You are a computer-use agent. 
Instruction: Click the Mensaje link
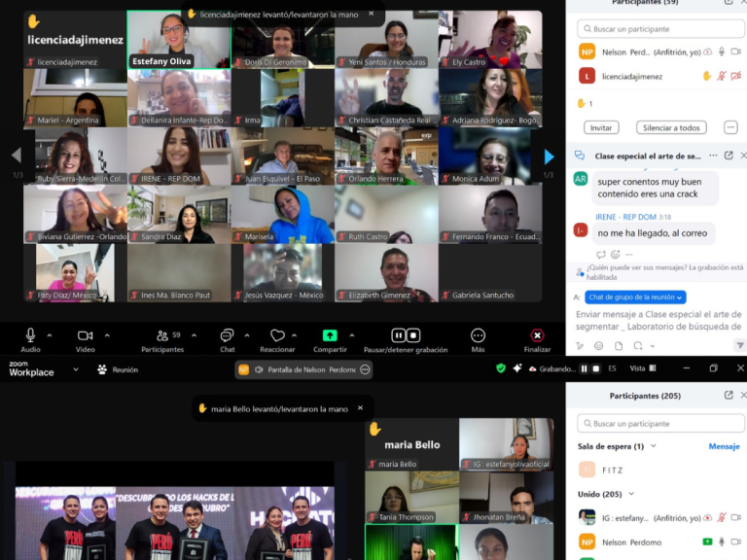724,446
